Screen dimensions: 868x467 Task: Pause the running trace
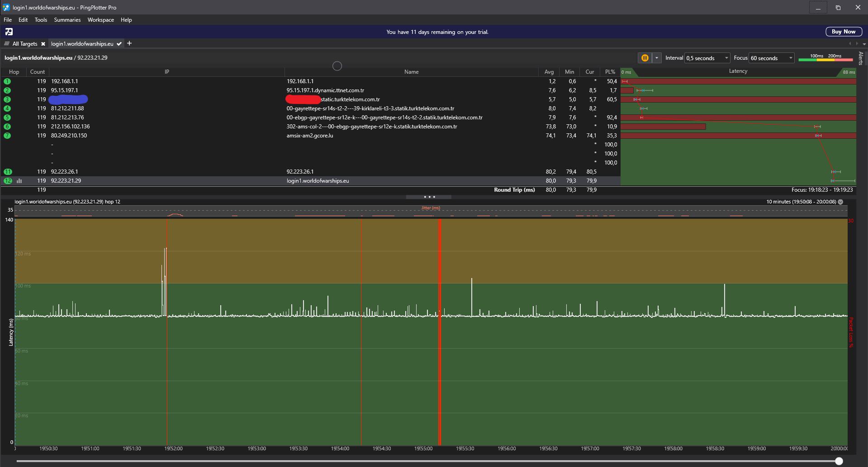(x=645, y=58)
